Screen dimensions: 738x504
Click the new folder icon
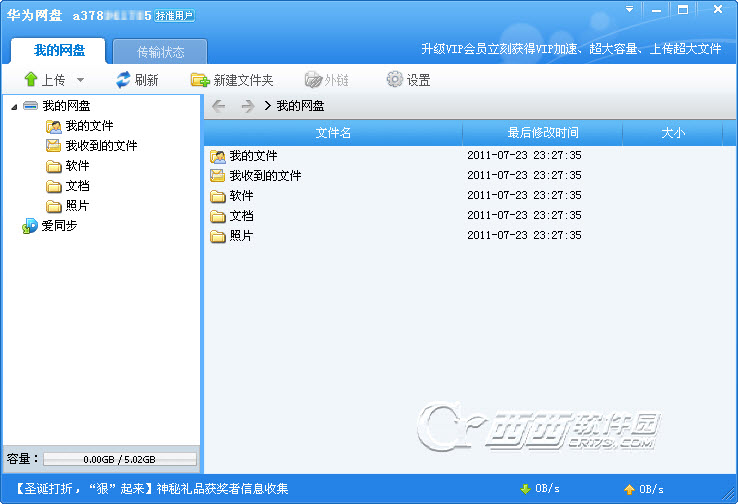(x=200, y=80)
